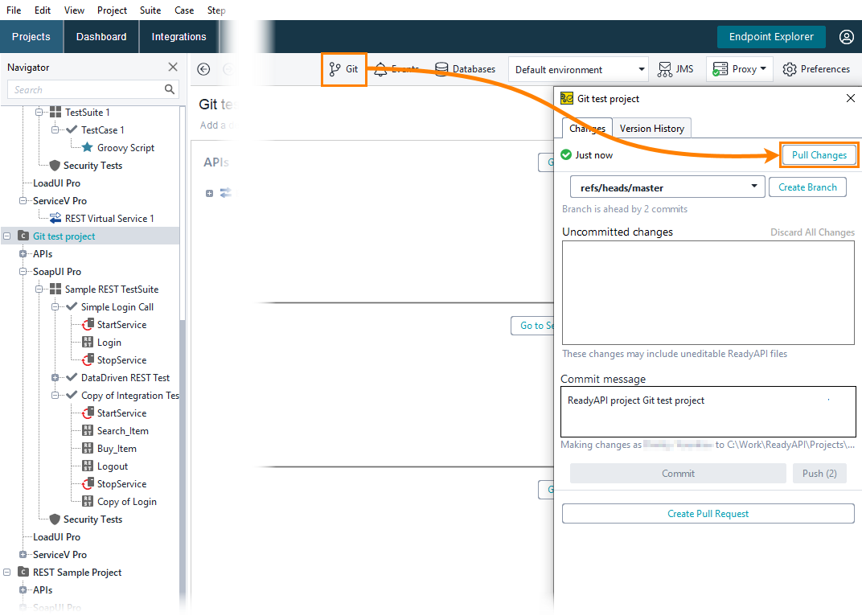Click the user account icon
The image size is (862, 616).
point(847,37)
